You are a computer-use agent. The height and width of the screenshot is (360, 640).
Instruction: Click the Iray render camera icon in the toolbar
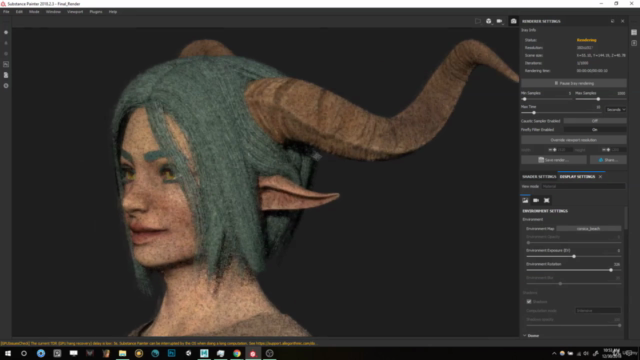click(x=513, y=21)
